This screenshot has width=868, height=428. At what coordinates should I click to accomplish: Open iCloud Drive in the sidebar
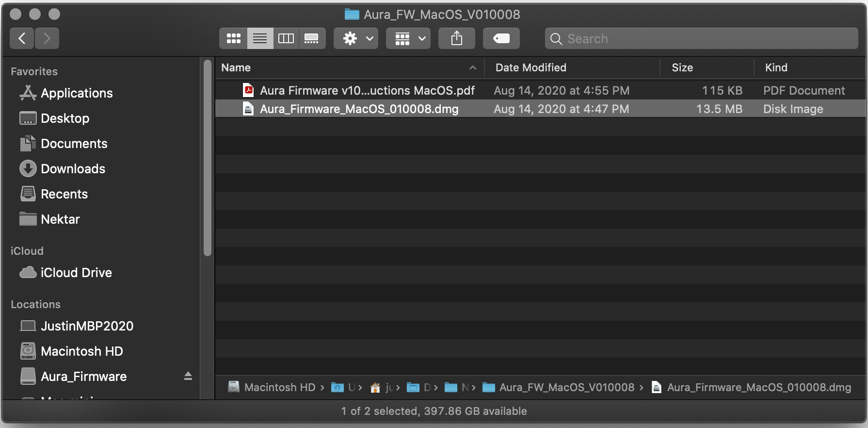[76, 273]
